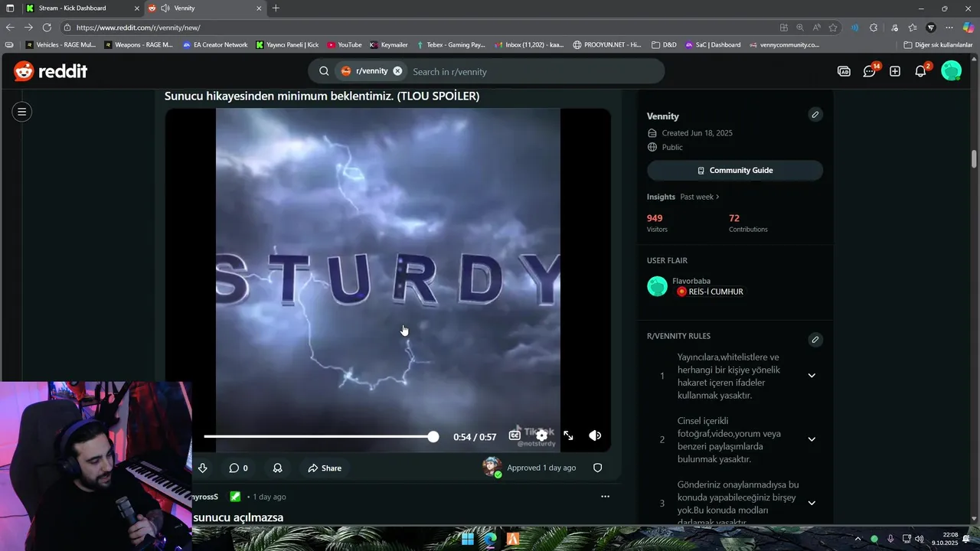Remove the r/vennity search filter
The width and height of the screenshot is (980, 551).
point(397,71)
